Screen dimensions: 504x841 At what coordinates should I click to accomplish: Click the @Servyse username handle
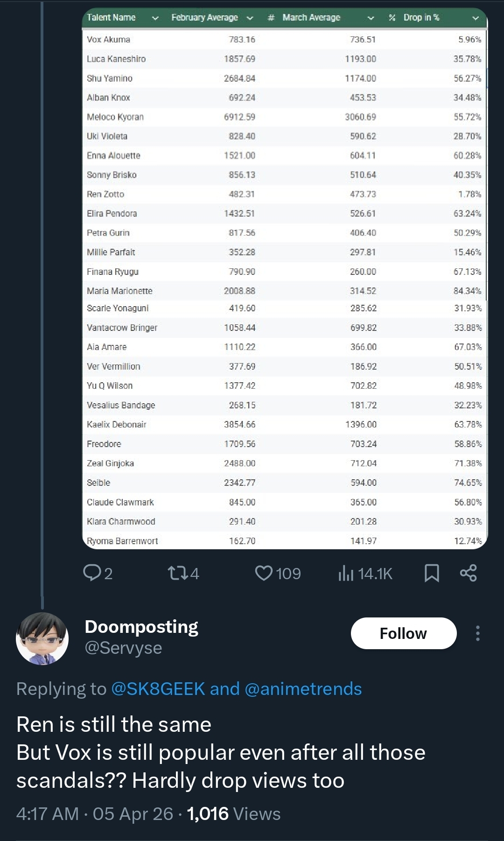pyautogui.click(x=123, y=648)
